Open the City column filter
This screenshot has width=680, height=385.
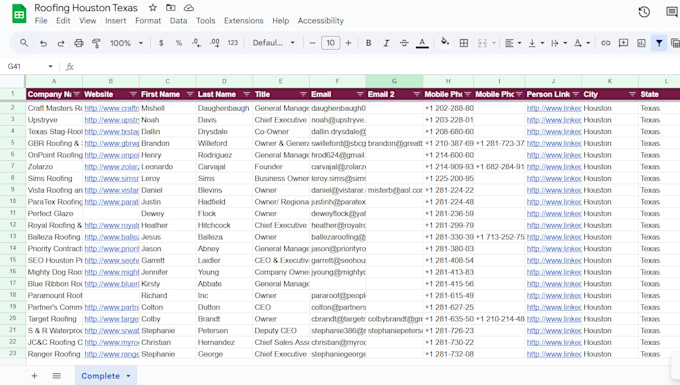coord(632,94)
